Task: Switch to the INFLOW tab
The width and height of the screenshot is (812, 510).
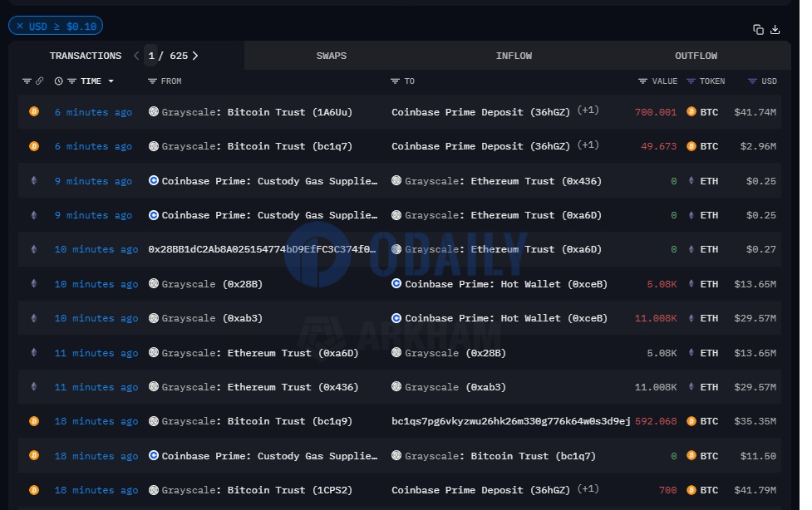Action: point(514,56)
